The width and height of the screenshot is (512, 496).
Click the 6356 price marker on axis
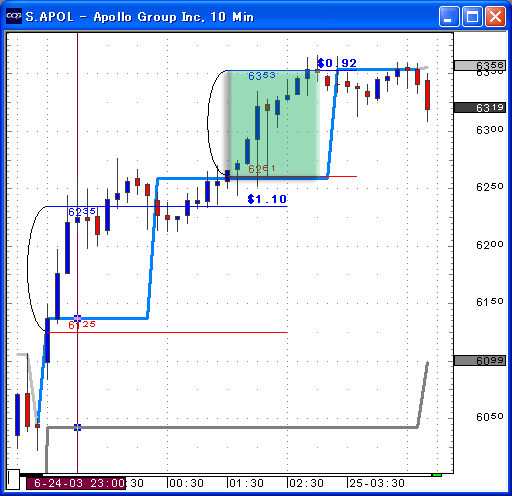click(480, 65)
